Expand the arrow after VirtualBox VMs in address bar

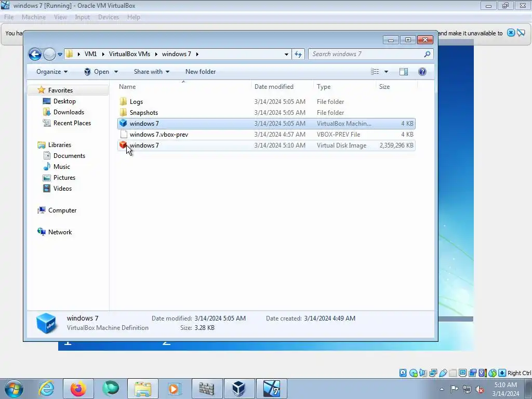[156, 54]
